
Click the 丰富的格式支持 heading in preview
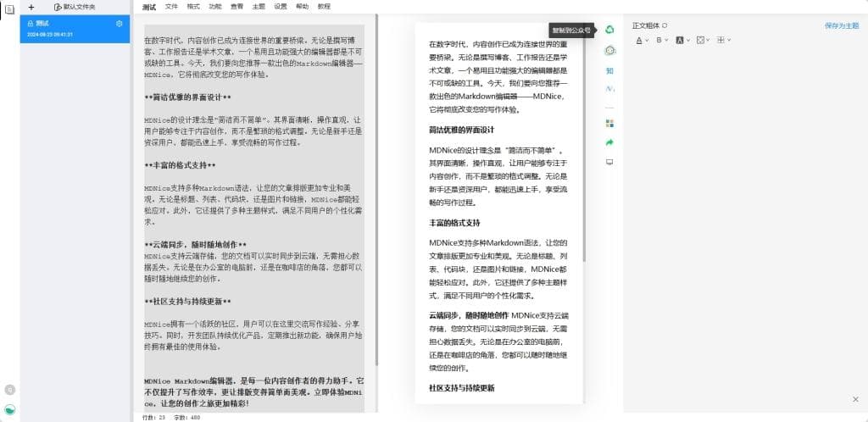click(x=454, y=223)
